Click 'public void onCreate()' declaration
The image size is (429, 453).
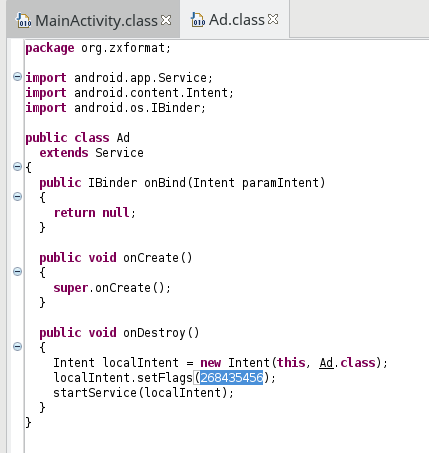click(x=116, y=258)
